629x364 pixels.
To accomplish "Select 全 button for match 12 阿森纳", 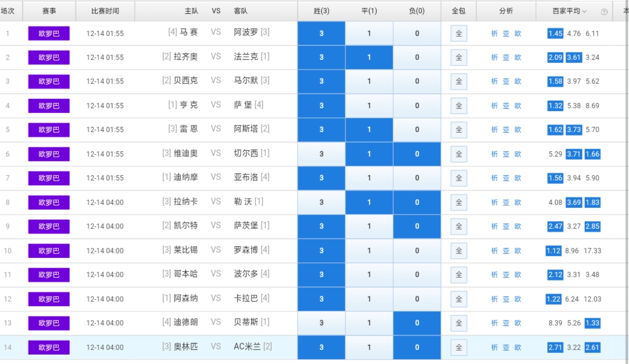I will click(459, 299).
